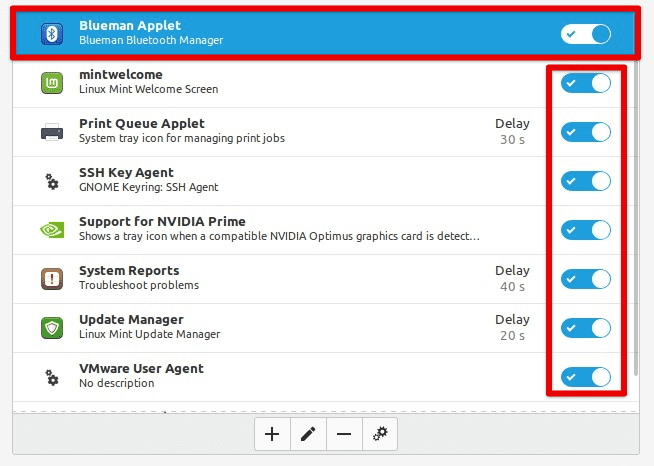Select the Support for NVIDIA Prime title
The height and width of the screenshot is (466, 654).
click(x=162, y=221)
